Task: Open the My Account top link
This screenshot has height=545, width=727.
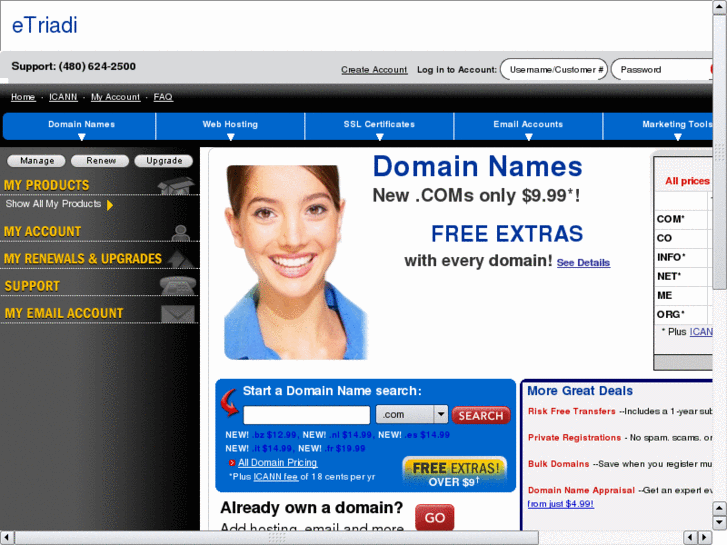Action: click(x=115, y=97)
